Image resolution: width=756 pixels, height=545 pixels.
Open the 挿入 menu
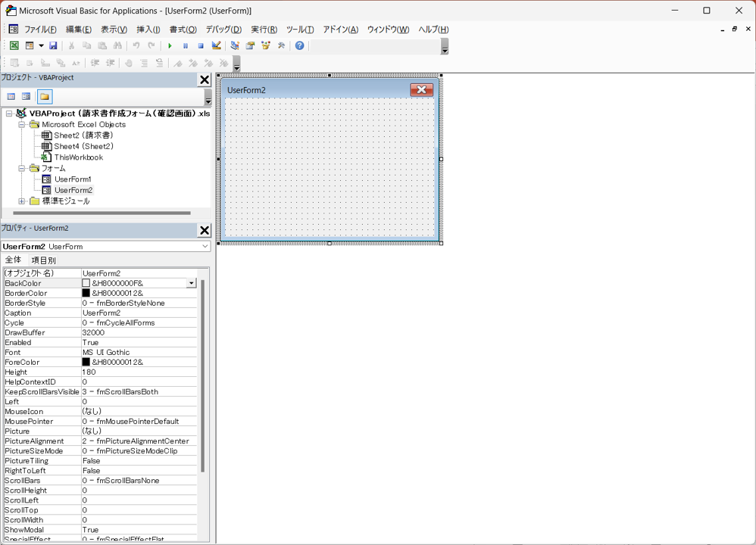tap(148, 30)
